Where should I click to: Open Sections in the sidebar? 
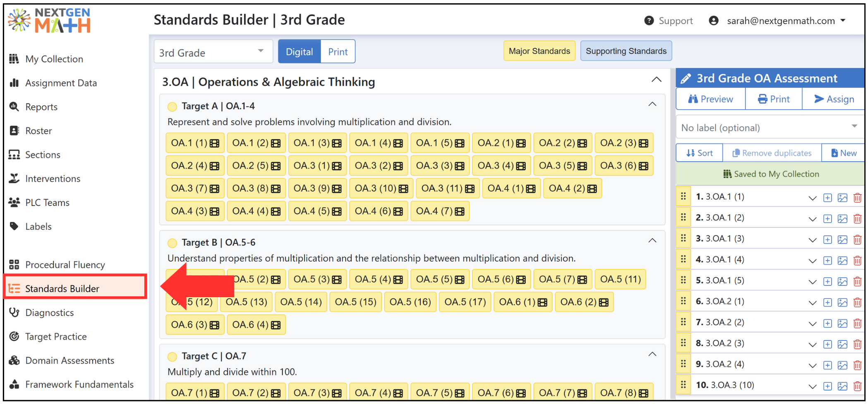[43, 155]
